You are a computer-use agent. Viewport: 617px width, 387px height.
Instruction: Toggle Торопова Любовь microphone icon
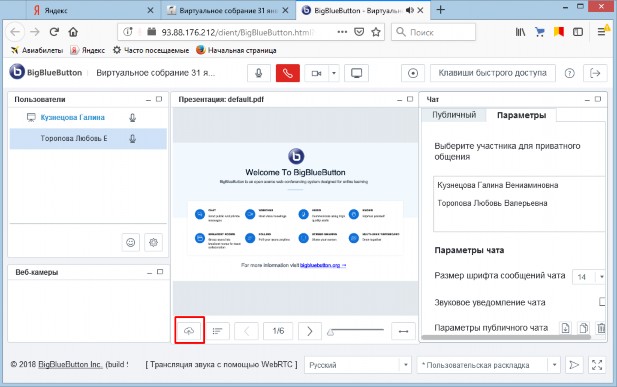(133, 139)
